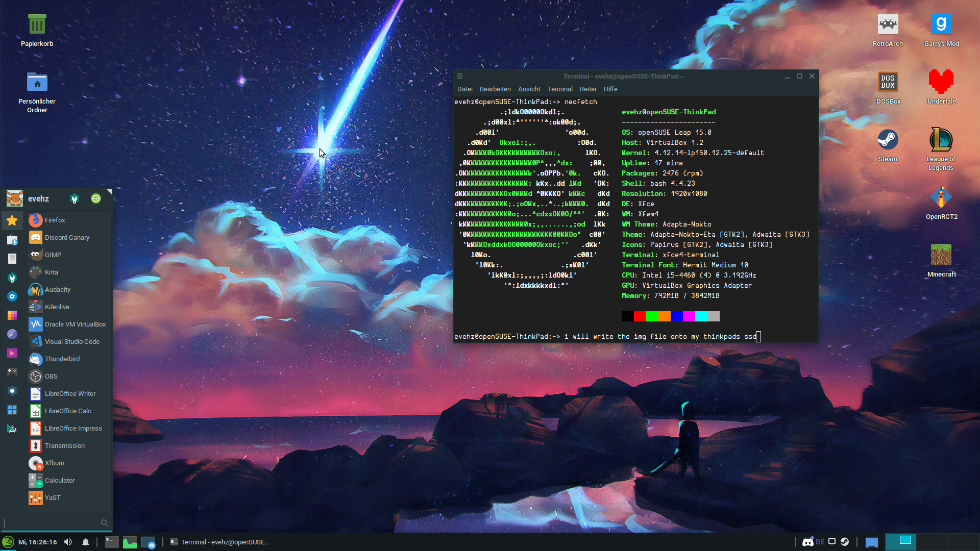
Task: Launch Kdenlive from the application menu
Action: click(x=69, y=307)
